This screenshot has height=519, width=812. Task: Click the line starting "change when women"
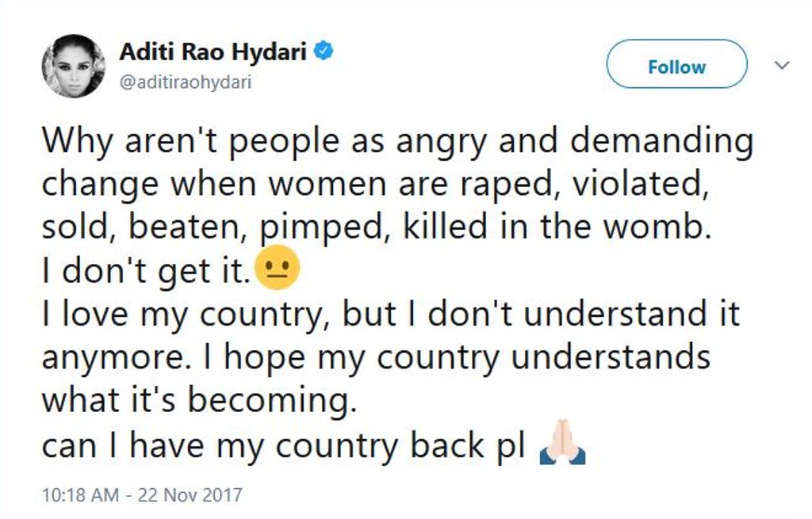coord(373,184)
